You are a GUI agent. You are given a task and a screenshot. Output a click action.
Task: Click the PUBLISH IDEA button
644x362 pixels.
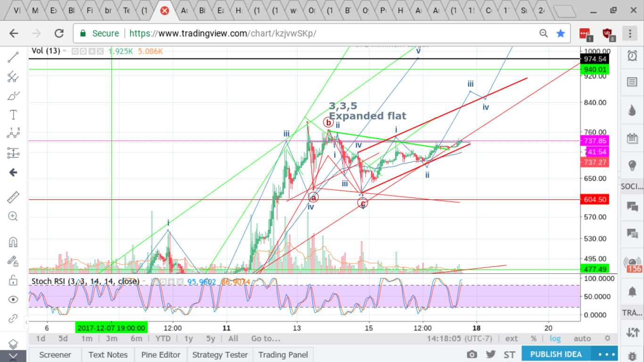point(556,354)
